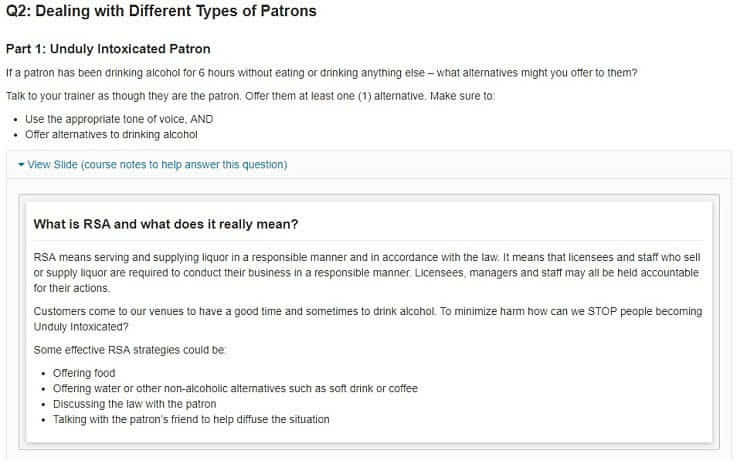Click the Talking with the patron's friend bullet

(x=191, y=420)
